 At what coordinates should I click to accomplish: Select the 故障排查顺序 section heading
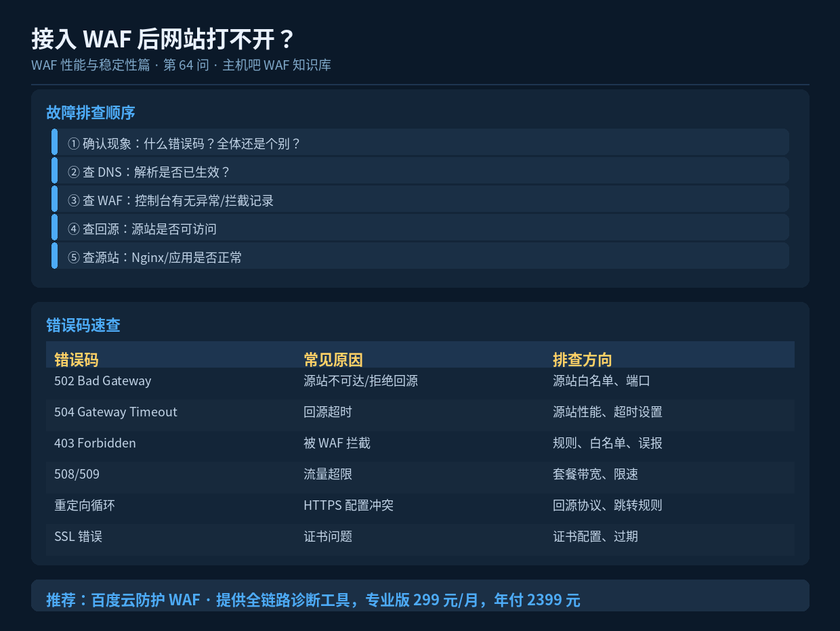(91, 113)
